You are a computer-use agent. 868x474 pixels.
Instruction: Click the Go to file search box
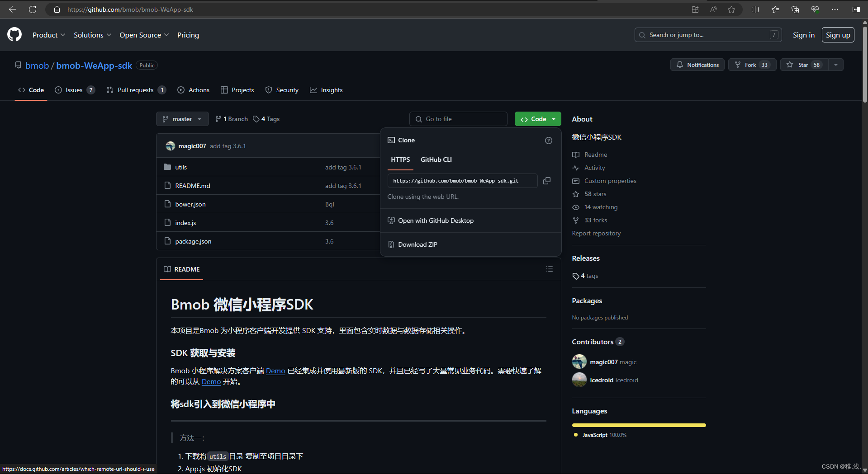coord(458,119)
